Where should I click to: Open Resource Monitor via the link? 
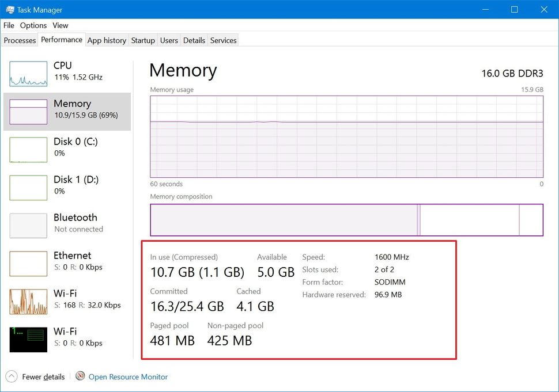pos(128,376)
